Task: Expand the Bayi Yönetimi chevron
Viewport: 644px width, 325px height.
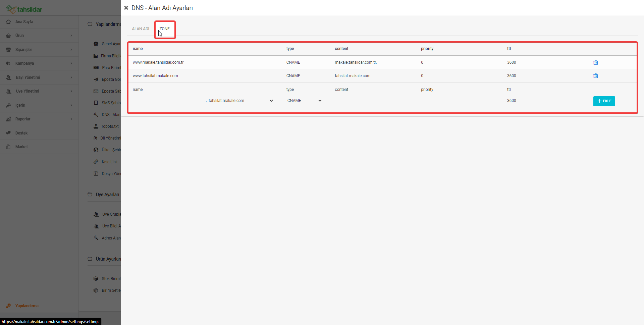Action: pos(71,77)
